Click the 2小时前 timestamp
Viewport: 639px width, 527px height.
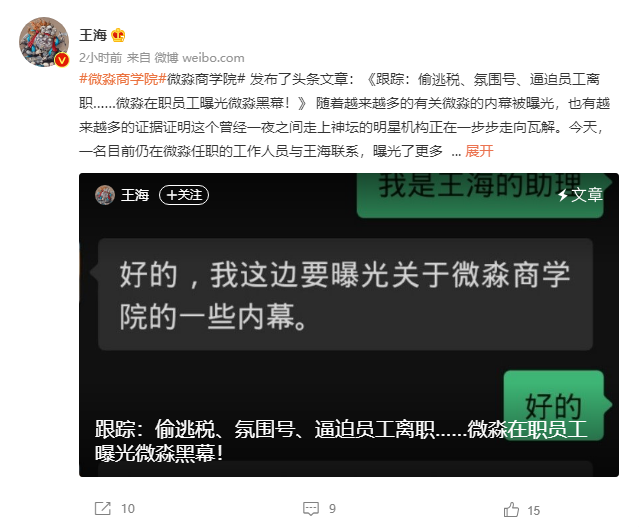click(x=101, y=58)
